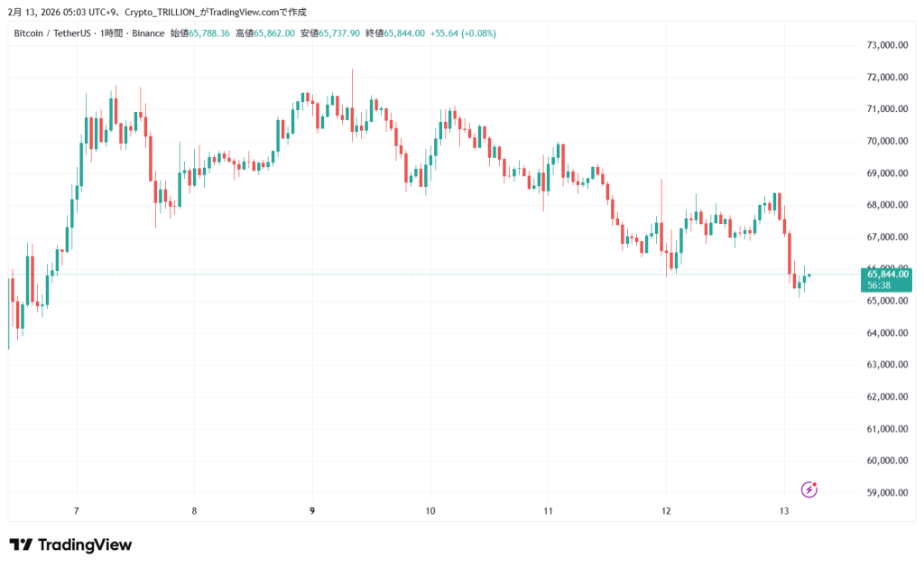Click the 終値 65,844.00 close value

[x=401, y=33]
